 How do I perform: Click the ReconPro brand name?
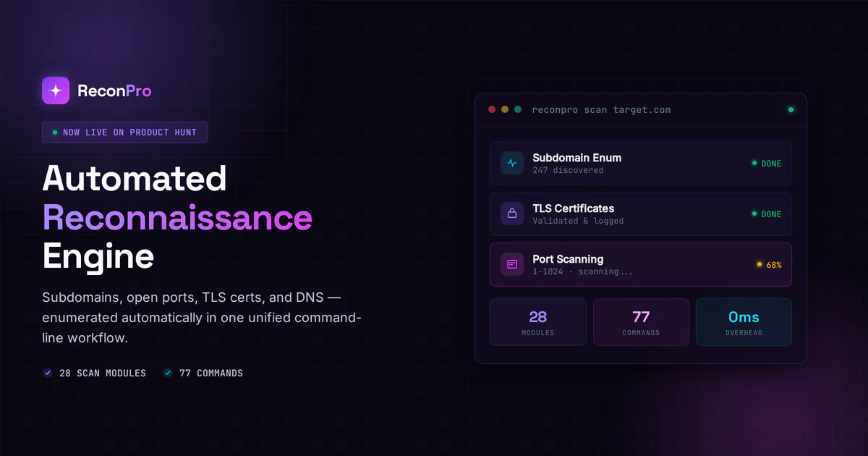click(114, 91)
